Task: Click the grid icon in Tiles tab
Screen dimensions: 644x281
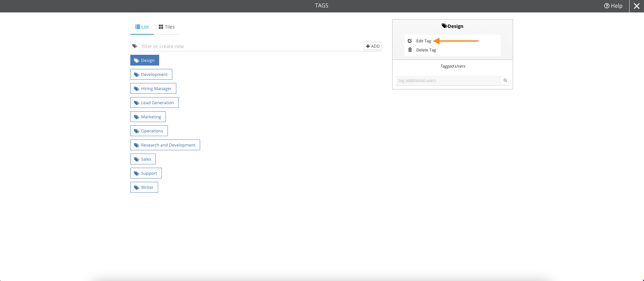Action: point(161,27)
